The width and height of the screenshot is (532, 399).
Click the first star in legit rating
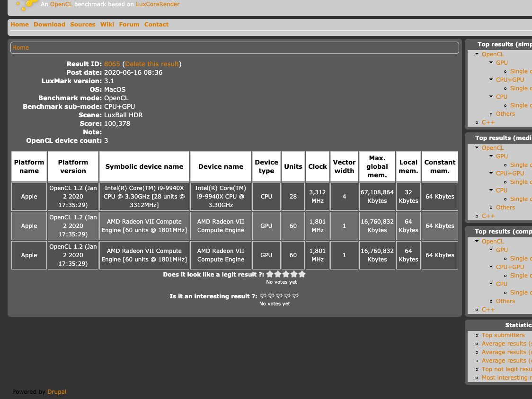point(270,274)
